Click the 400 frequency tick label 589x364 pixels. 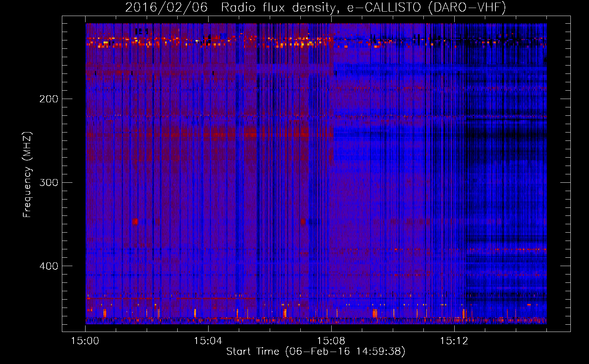49,266
